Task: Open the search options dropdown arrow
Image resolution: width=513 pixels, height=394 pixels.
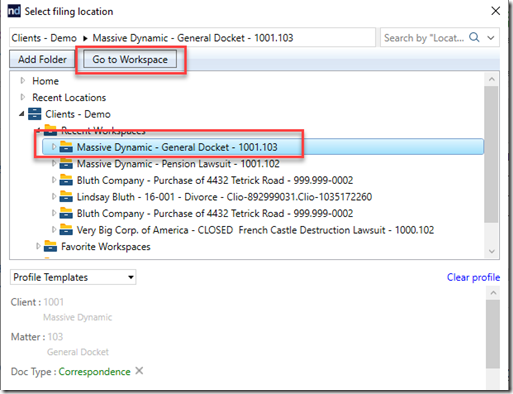Action: tap(491, 38)
